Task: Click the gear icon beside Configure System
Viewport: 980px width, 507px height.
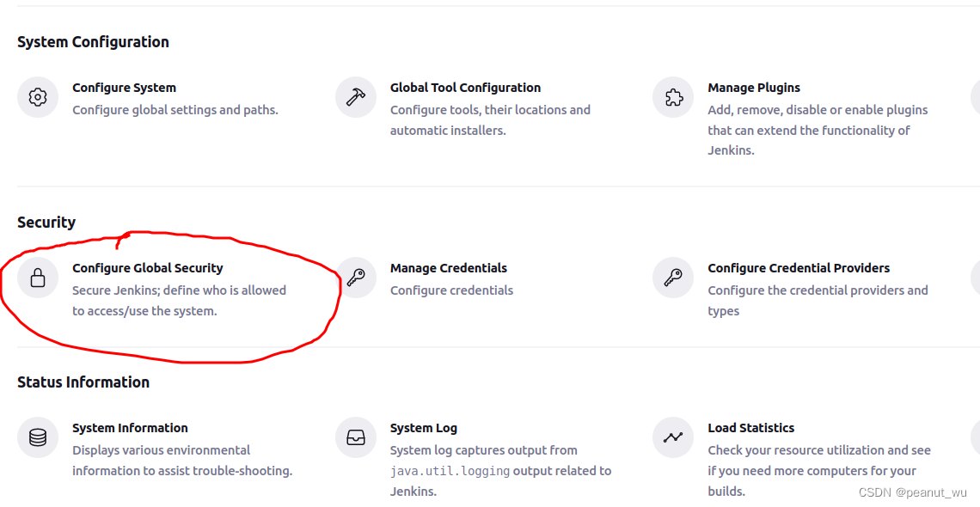Action: [x=38, y=97]
